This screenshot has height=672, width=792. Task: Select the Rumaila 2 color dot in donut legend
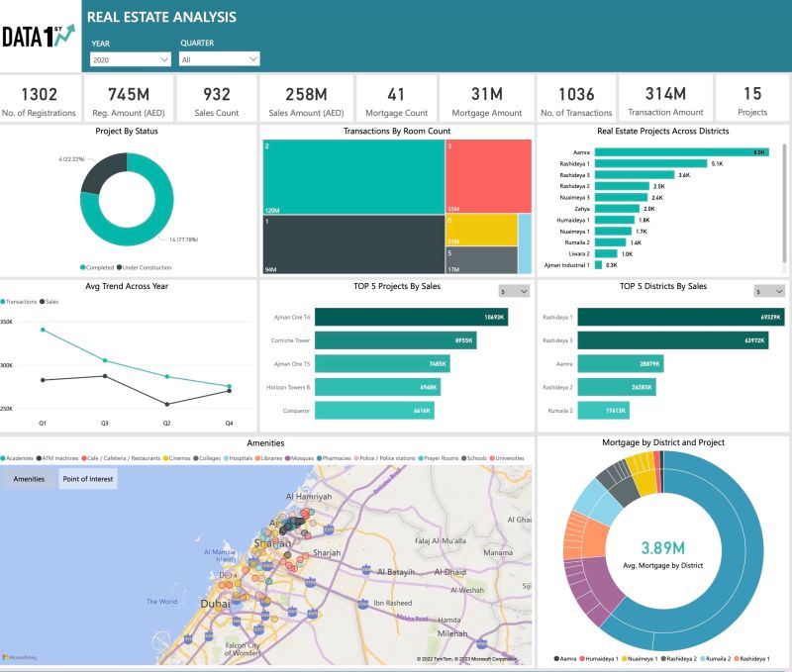tap(703, 658)
